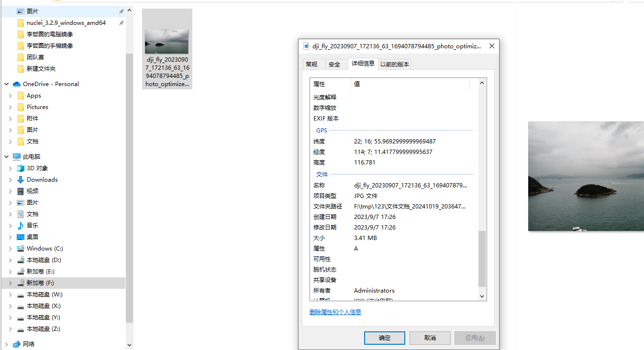Click the 李哲圆的電腦鏡像 folder icon

tap(21, 34)
